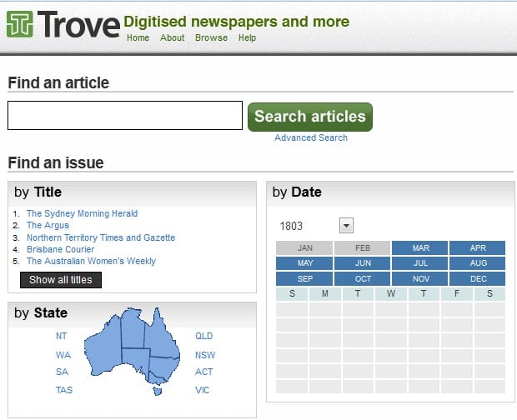This screenshot has height=420, width=517.
Task: Choose WA state link
Action: (x=63, y=355)
